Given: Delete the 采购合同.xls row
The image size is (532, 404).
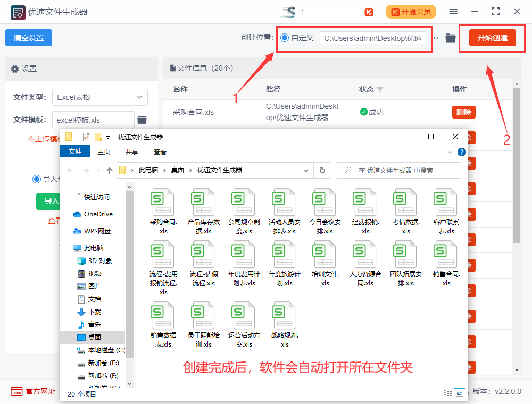Looking at the screenshot, I should [463, 112].
